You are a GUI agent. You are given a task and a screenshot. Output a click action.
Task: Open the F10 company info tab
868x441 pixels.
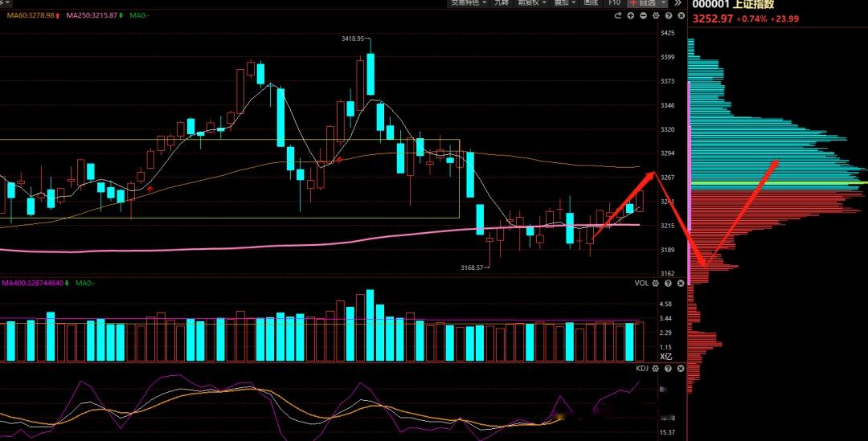pyautogui.click(x=614, y=3)
